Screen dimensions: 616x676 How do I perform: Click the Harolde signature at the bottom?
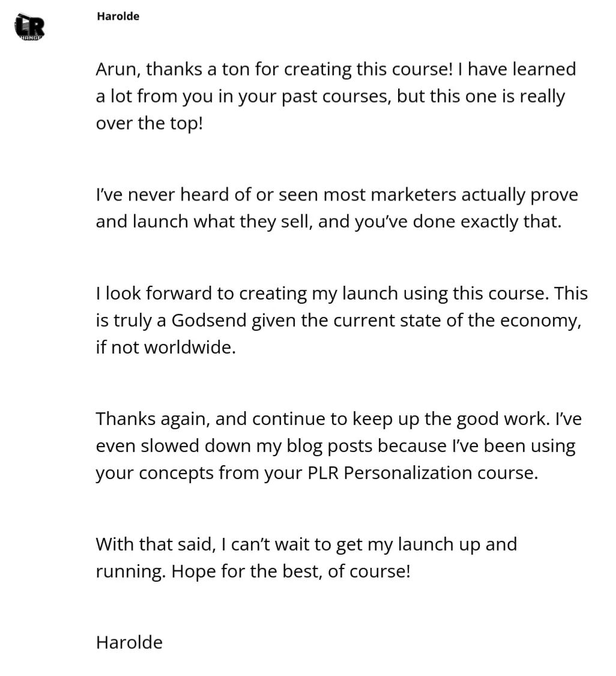pos(129,642)
